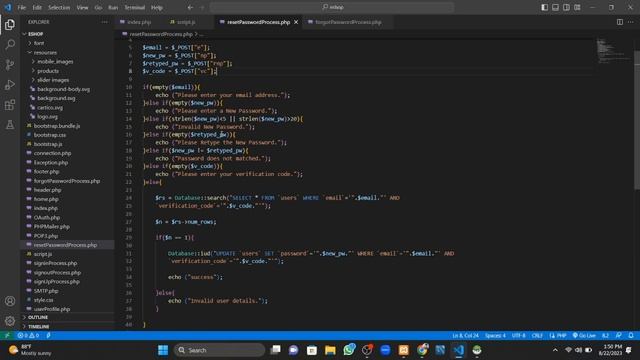Click the remote window status icon

[x=7, y=335]
